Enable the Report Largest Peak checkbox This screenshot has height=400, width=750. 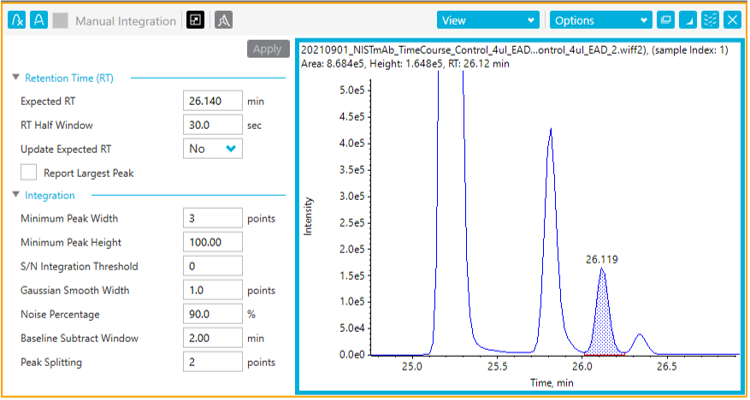[x=29, y=172]
